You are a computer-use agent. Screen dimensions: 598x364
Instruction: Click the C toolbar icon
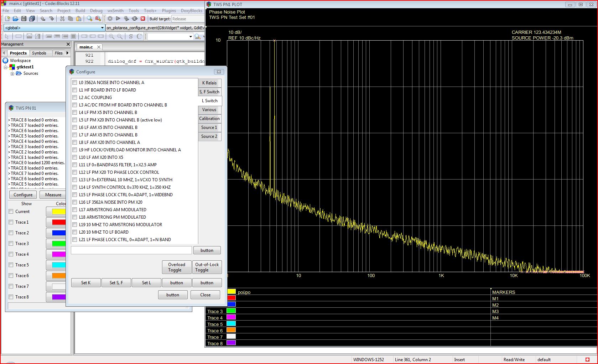pos(139,36)
